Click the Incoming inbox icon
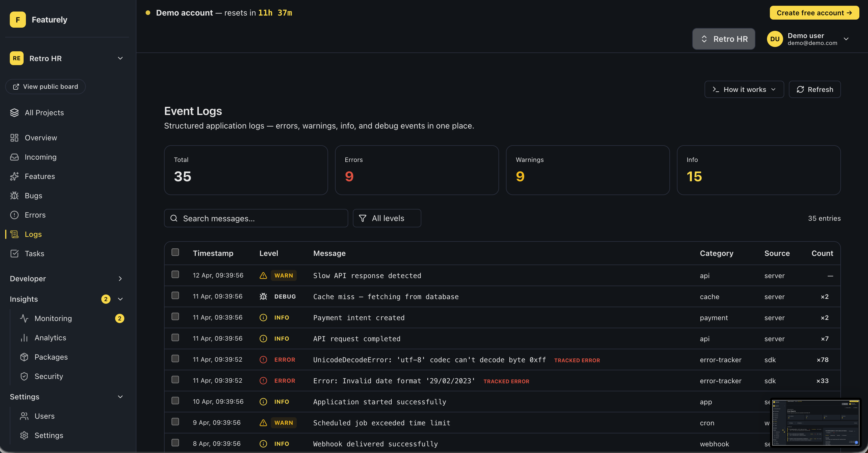The width and height of the screenshot is (868, 453). pyautogui.click(x=14, y=157)
